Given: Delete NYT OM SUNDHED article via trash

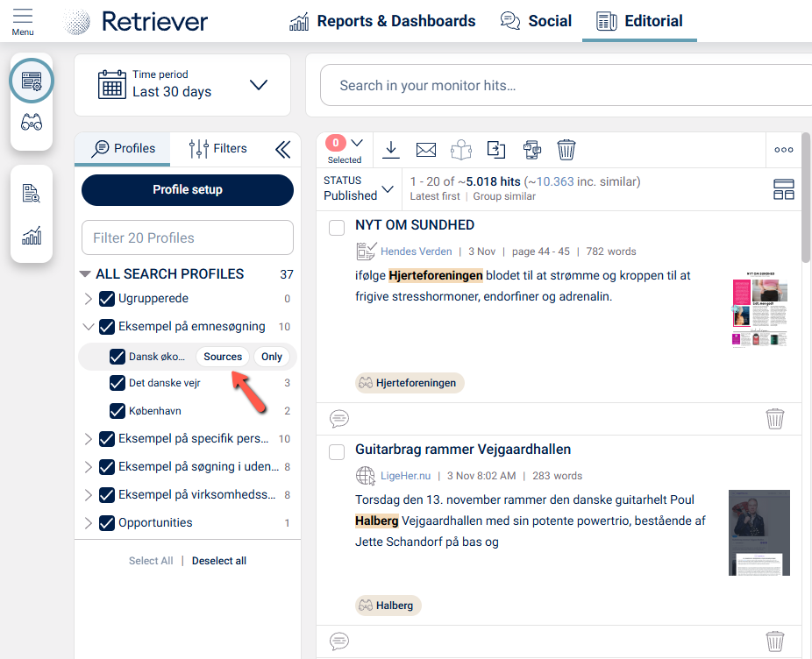Looking at the screenshot, I should click(774, 418).
